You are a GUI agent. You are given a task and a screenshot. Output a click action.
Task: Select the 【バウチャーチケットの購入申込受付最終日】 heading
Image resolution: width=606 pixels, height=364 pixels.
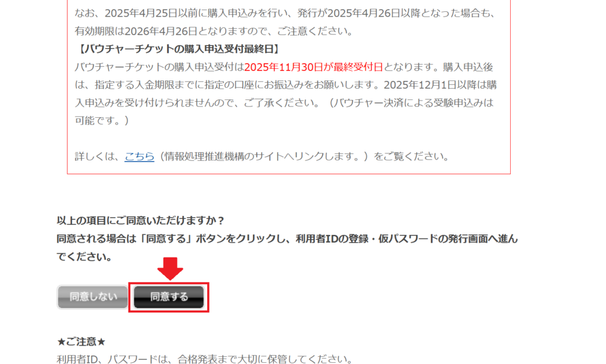(x=178, y=49)
